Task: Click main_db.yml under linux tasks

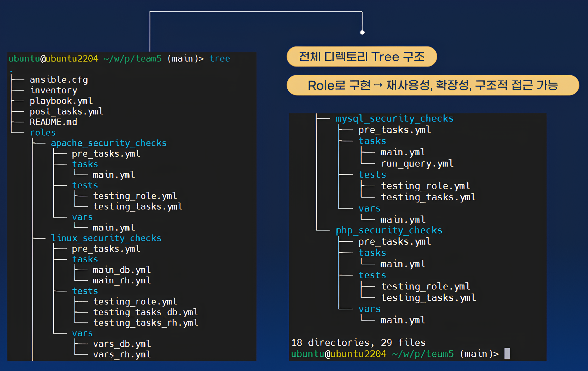Action: point(122,270)
